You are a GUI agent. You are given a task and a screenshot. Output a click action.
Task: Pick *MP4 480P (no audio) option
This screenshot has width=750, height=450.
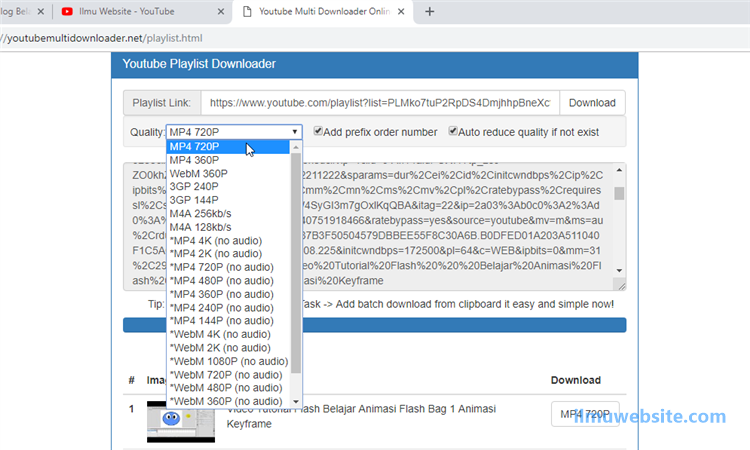[x=228, y=281]
